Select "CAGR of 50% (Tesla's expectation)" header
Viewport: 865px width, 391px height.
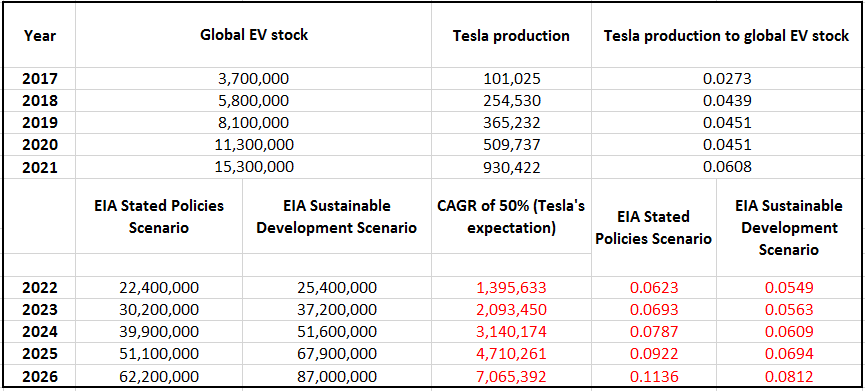click(511, 216)
